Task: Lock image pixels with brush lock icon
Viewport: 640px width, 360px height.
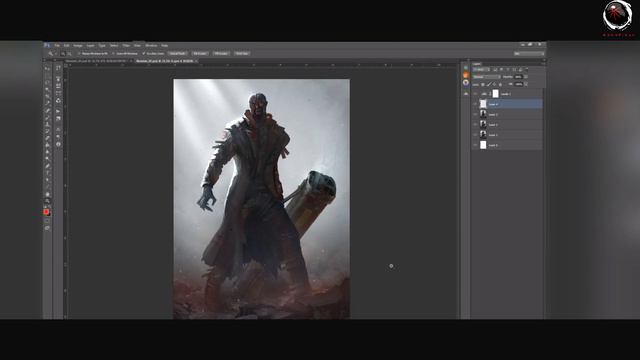Action: pos(489,84)
